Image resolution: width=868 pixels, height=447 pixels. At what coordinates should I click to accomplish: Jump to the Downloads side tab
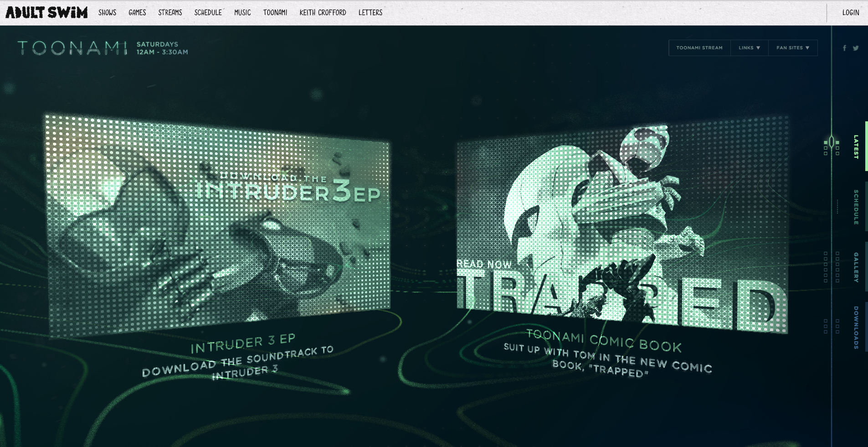[856, 327]
